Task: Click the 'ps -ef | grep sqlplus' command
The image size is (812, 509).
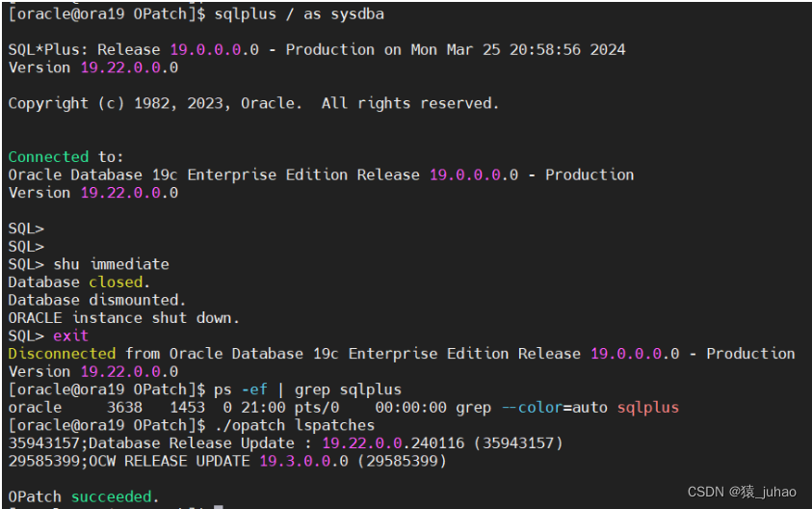Action: point(307,389)
